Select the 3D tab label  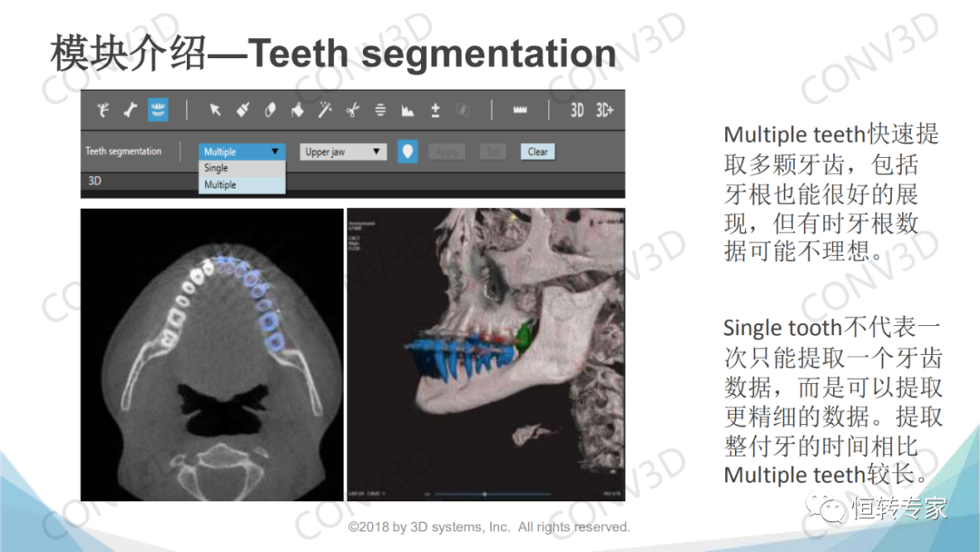[94, 181]
